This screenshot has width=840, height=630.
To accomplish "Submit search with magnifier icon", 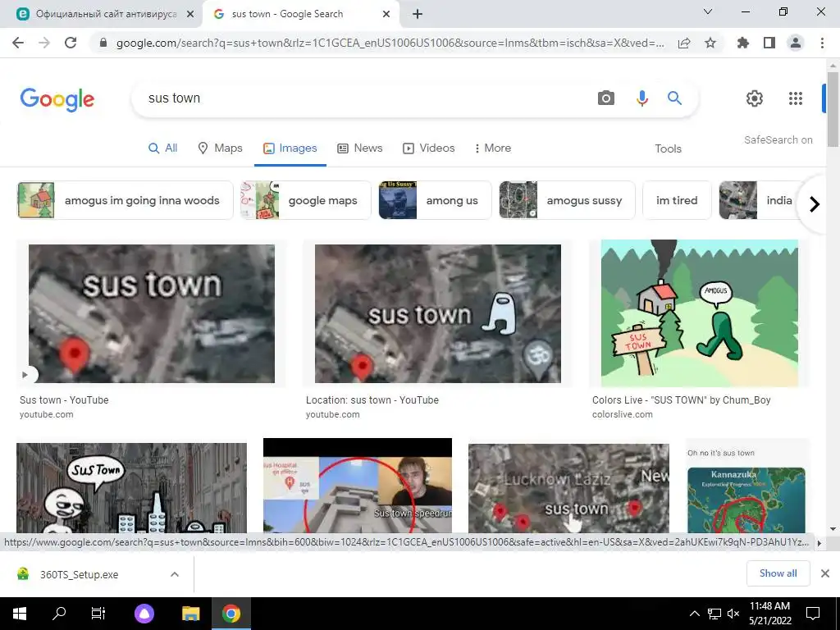I will [x=674, y=98].
